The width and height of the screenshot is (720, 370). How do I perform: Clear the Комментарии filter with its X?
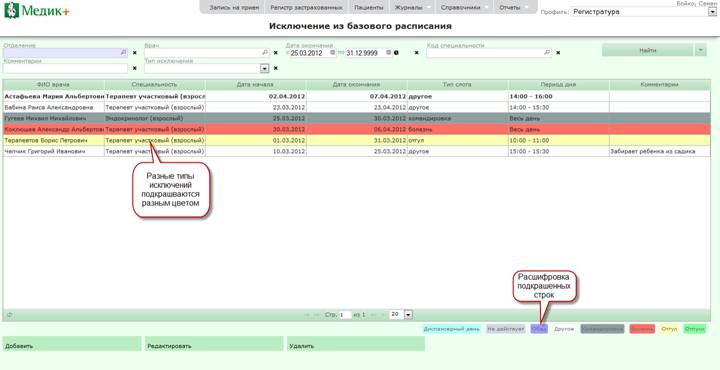pos(135,68)
